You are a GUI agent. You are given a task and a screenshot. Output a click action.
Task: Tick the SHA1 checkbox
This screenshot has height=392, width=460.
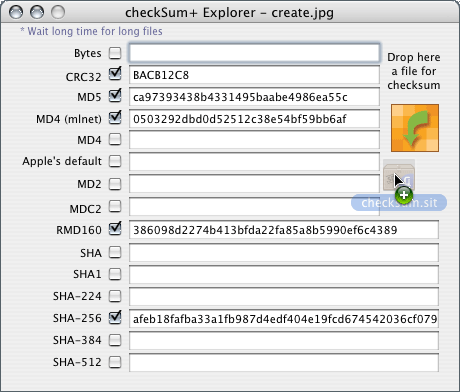click(x=115, y=274)
